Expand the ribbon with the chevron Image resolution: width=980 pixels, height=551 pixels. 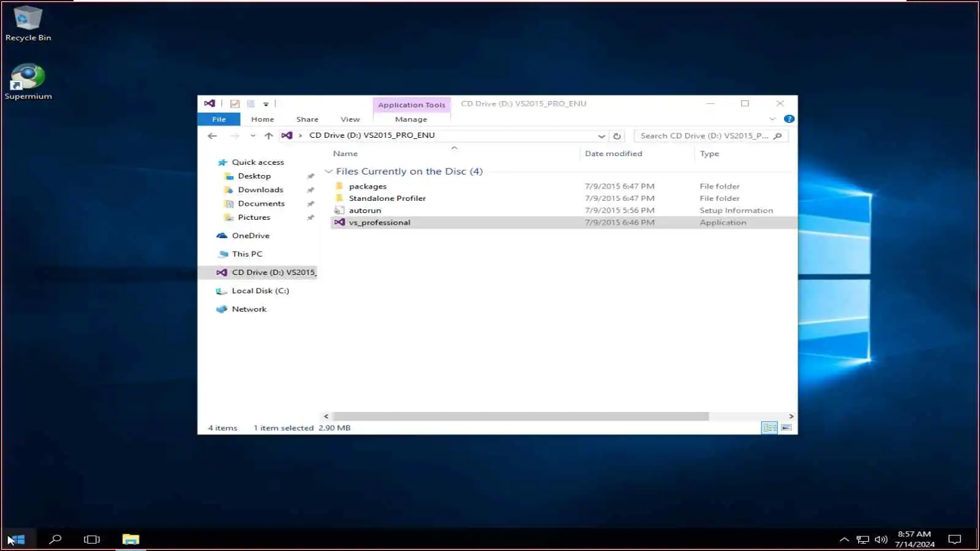pos(772,119)
